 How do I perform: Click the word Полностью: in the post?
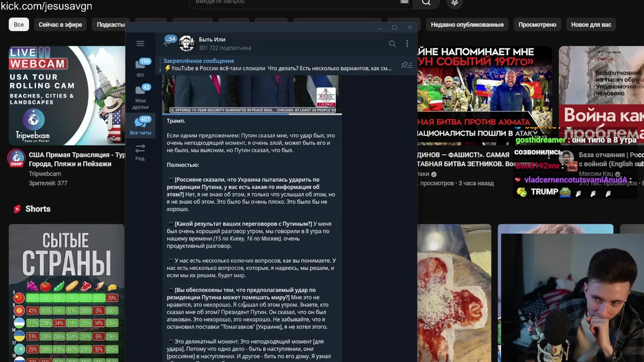[183, 165]
